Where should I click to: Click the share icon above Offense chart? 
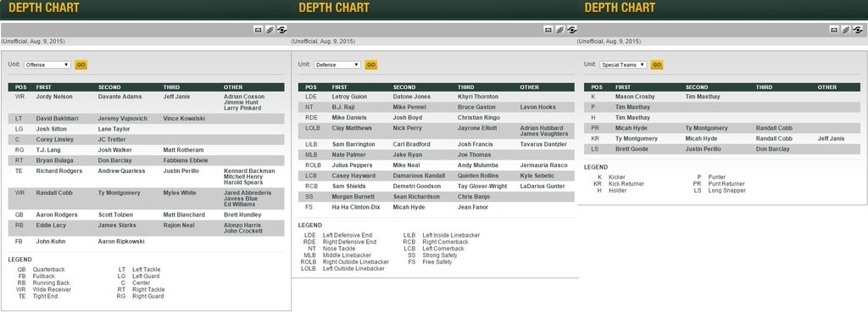(x=281, y=30)
